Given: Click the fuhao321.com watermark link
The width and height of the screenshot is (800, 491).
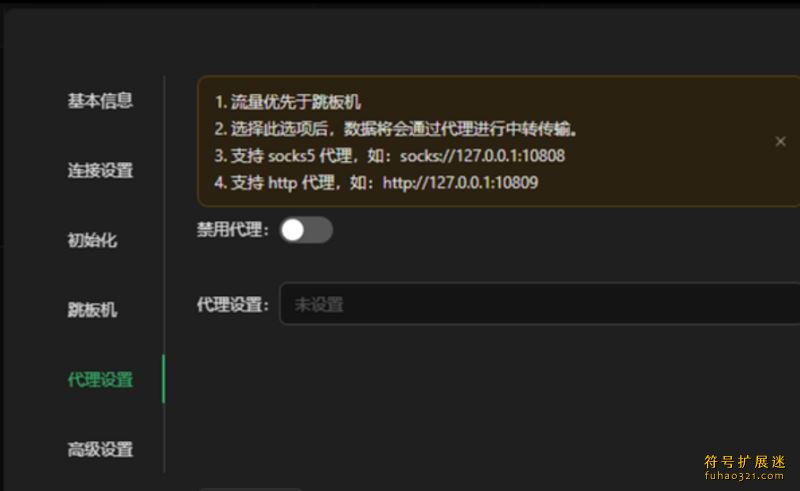Looking at the screenshot, I should (744, 476).
